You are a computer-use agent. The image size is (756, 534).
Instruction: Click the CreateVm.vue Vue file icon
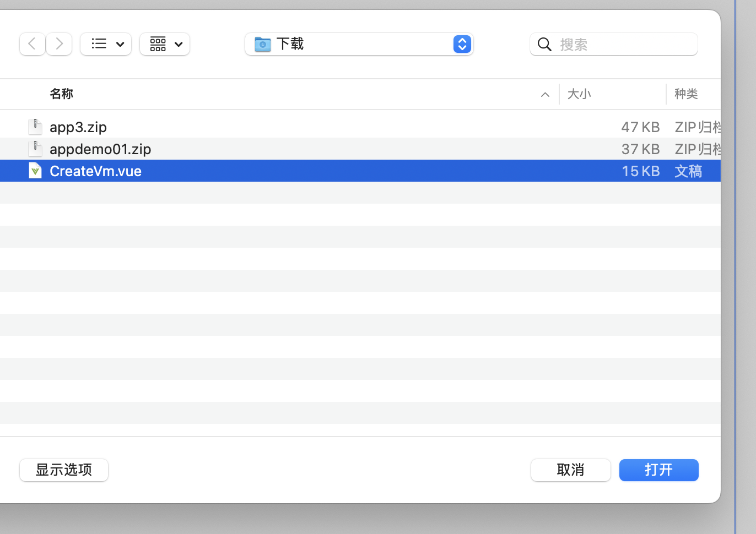[35, 171]
